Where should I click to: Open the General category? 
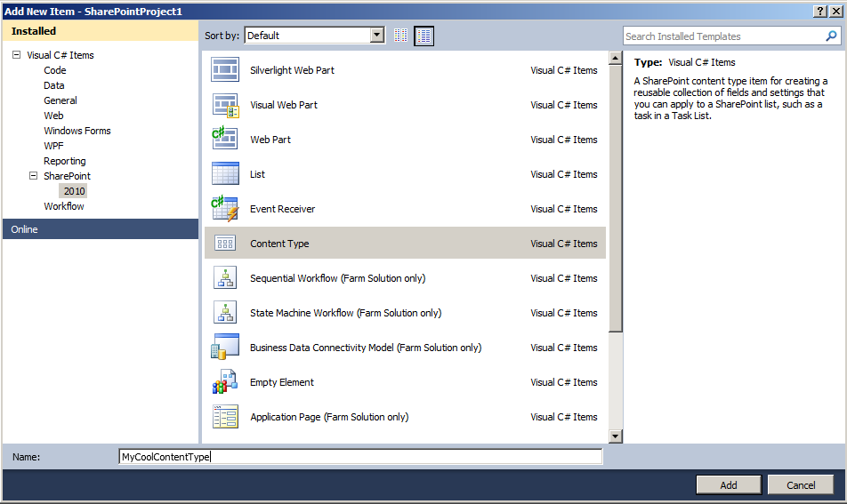coord(60,100)
